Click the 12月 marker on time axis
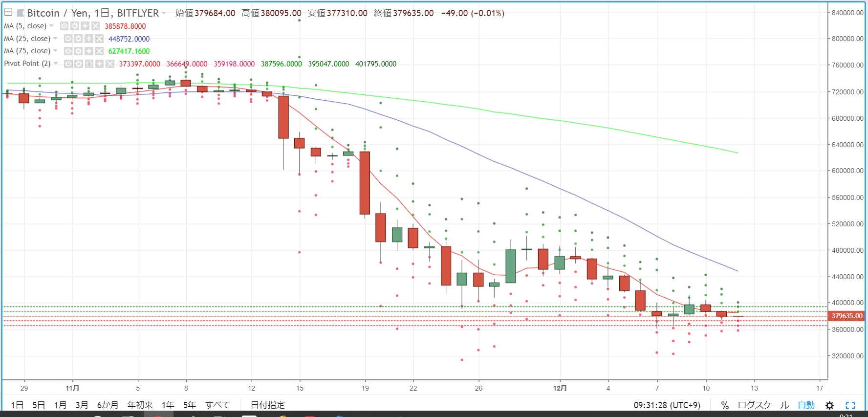 pos(560,388)
